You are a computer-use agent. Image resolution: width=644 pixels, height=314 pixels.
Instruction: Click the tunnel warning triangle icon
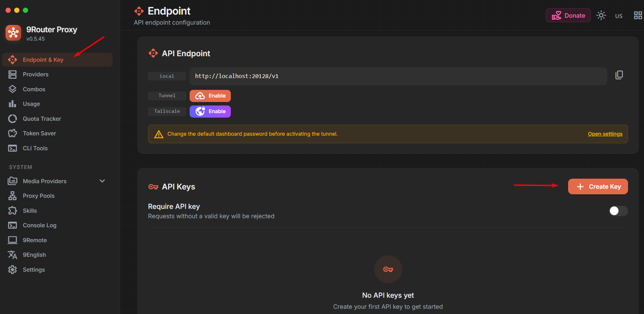(x=159, y=134)
